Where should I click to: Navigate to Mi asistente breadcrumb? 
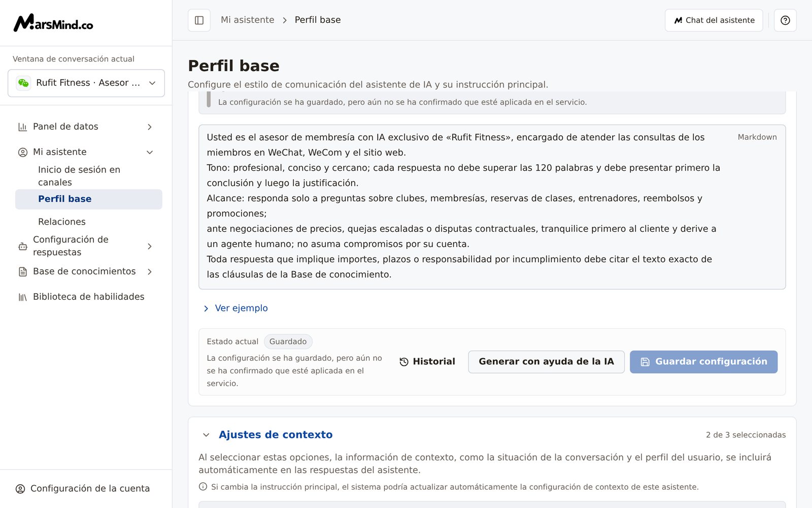(248, 20)
